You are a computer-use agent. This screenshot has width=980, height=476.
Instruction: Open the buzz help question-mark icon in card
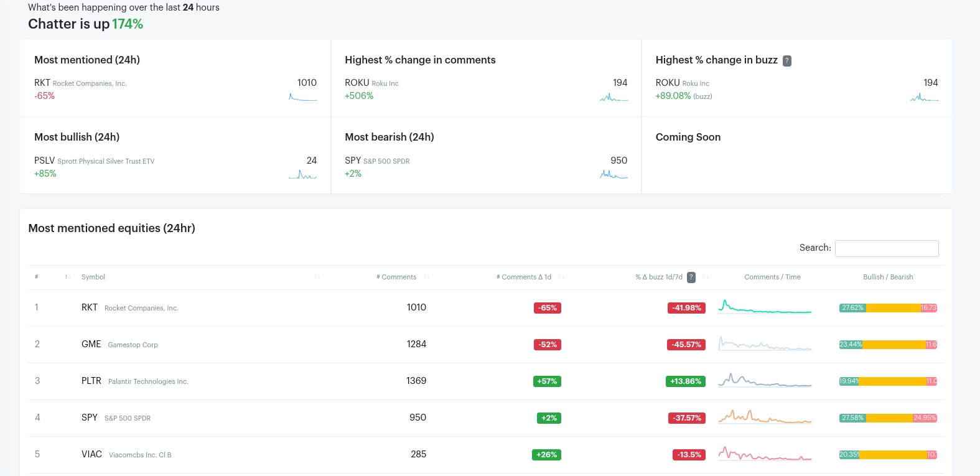[787, 60]
